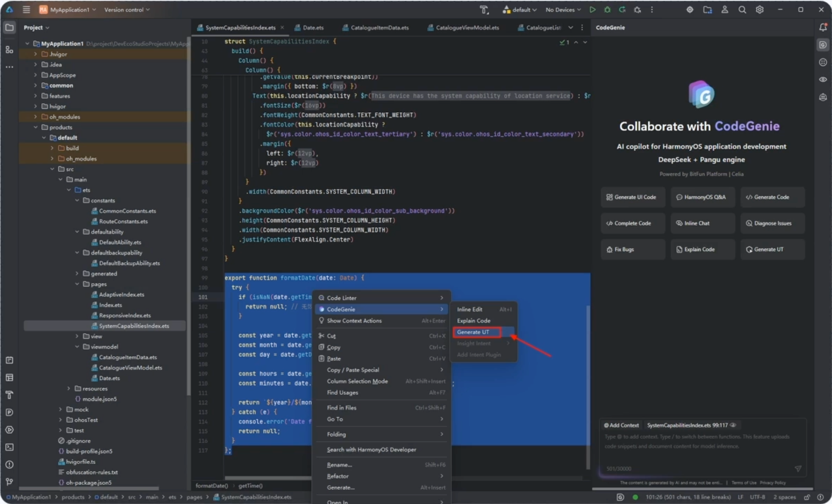This screenshot has width=832, height=504.
Task: Click the target locate icon in the title bar
Action: (690, 10)
